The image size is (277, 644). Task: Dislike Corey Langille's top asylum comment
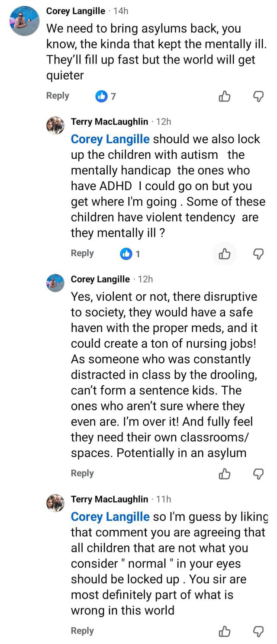(x=258, y=96)
